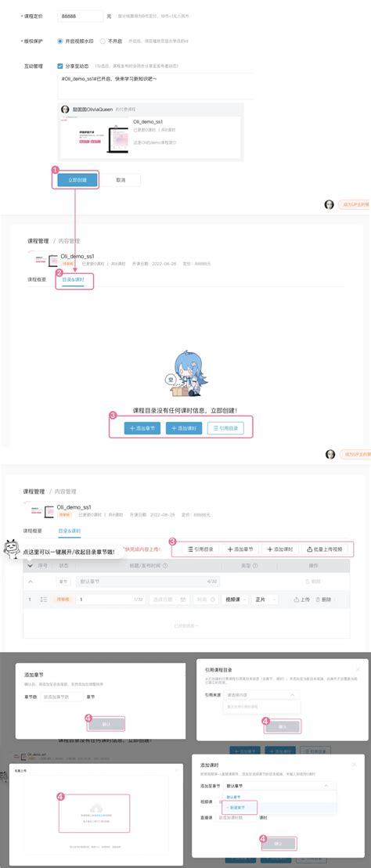
Task: Click the 删除 icon in lesson row 1
Action: [323, 600]
